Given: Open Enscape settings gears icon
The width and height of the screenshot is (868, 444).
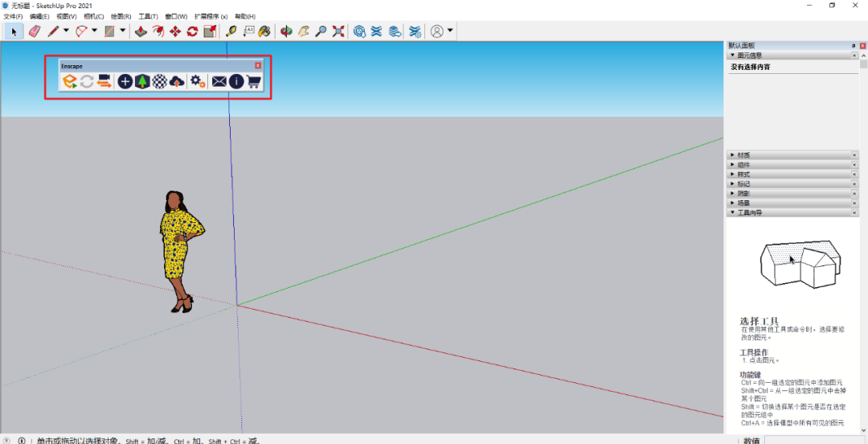Looking at the screenshot, I should coord(198,81).
